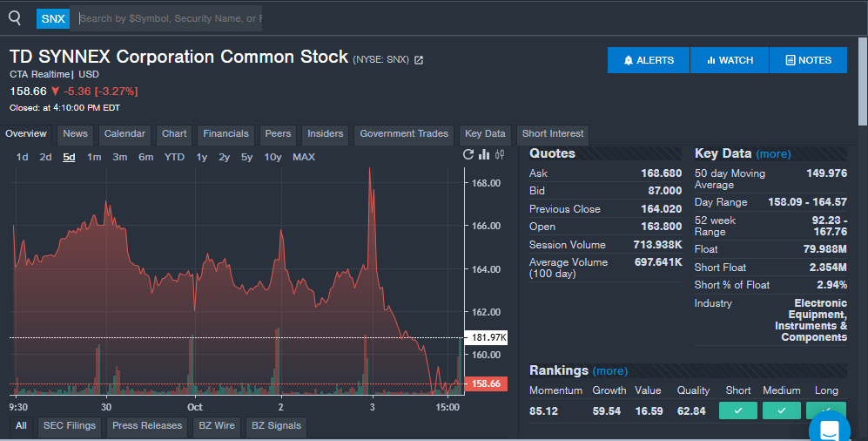Expand Rankings using the more link
The width and height of the screenshot is (868, 441).
[x=609, y=370]
